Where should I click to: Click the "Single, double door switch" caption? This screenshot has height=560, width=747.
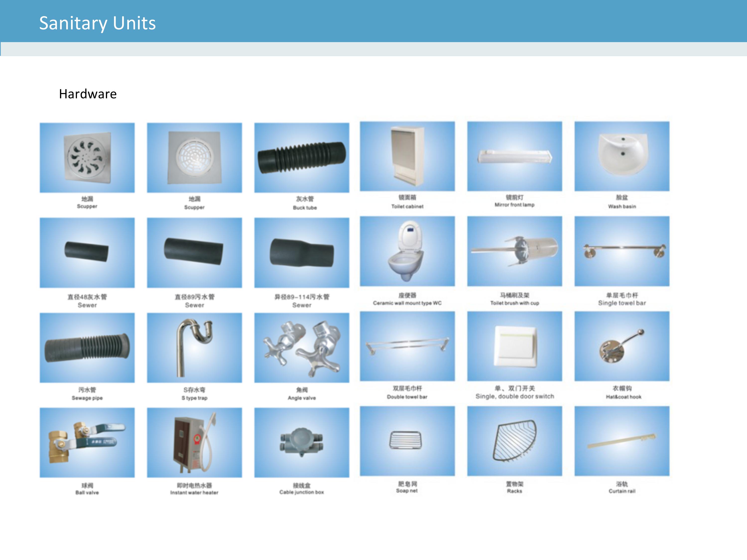point(515,396)
